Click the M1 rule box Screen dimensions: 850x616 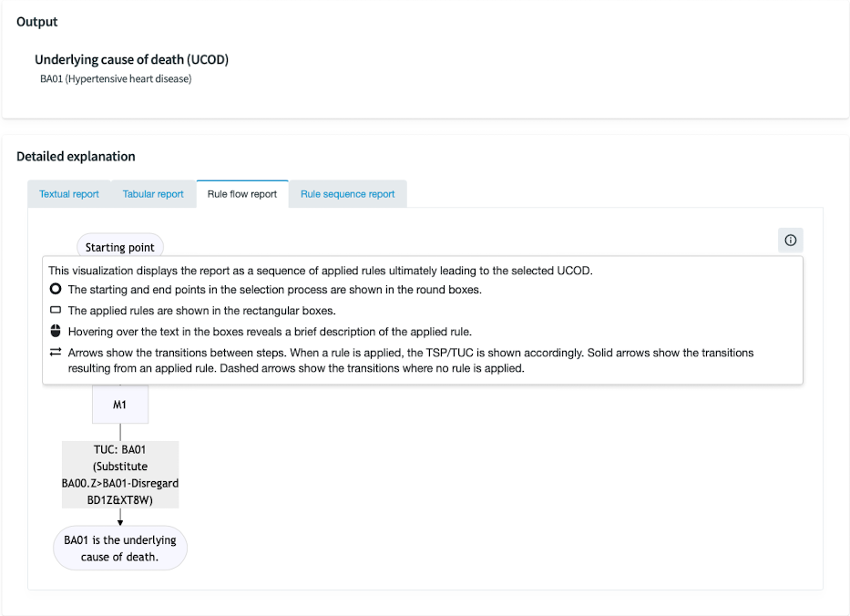click(x=119, y=404)
